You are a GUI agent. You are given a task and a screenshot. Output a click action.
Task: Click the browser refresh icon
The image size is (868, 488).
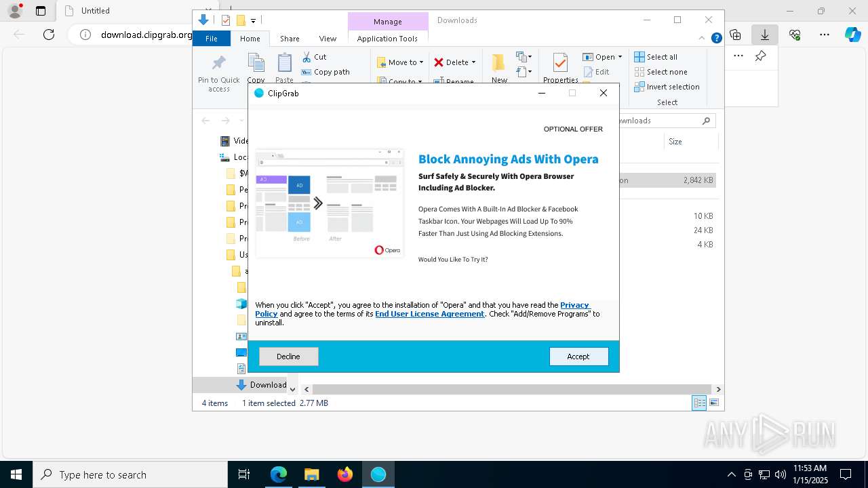(x=49, y=35)
